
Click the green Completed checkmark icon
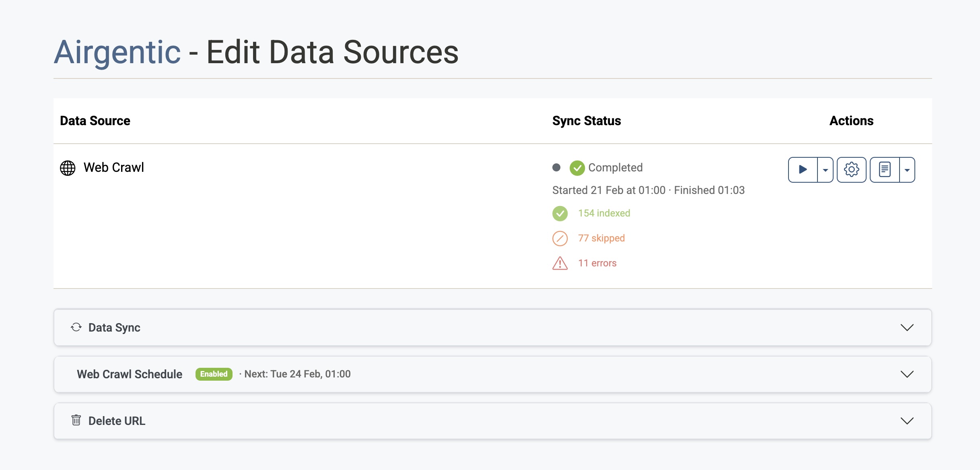577,168
